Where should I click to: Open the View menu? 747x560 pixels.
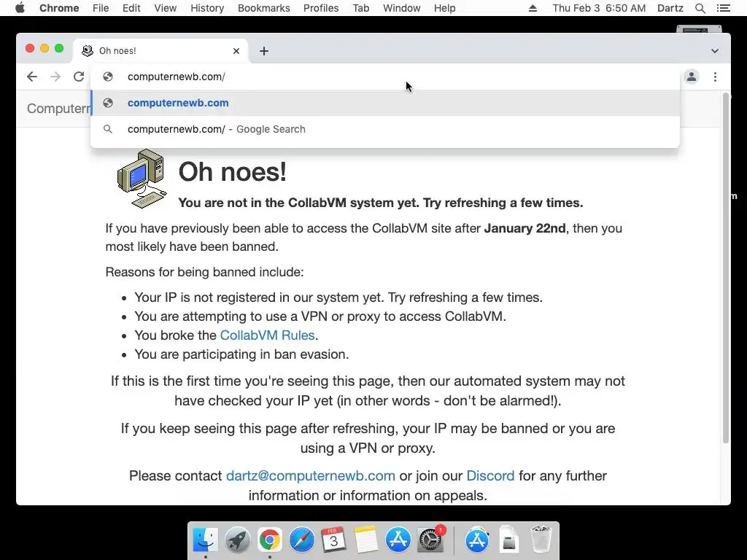coord(166,8)
